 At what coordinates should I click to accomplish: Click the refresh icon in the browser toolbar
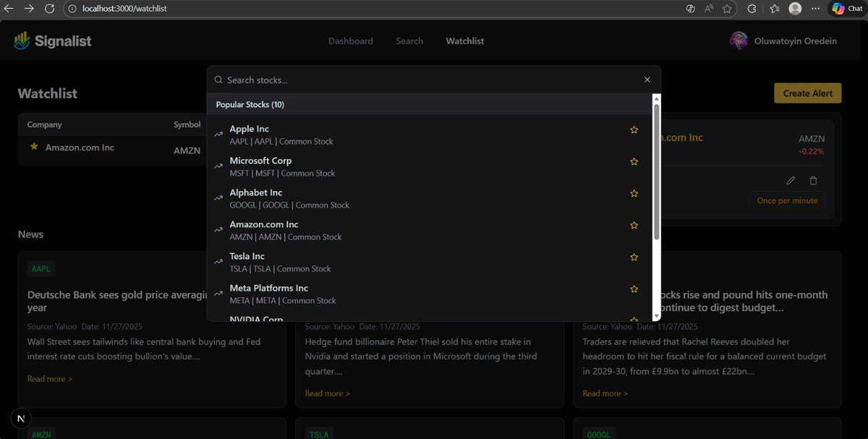(x=48, y=9)
